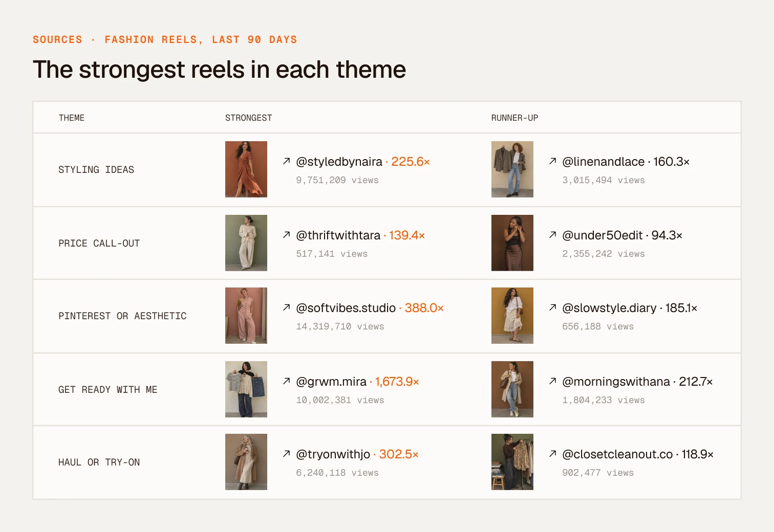Open the @softvibes.studio reel thumbnail
This screenshot has width=774, height=532.
246,316
